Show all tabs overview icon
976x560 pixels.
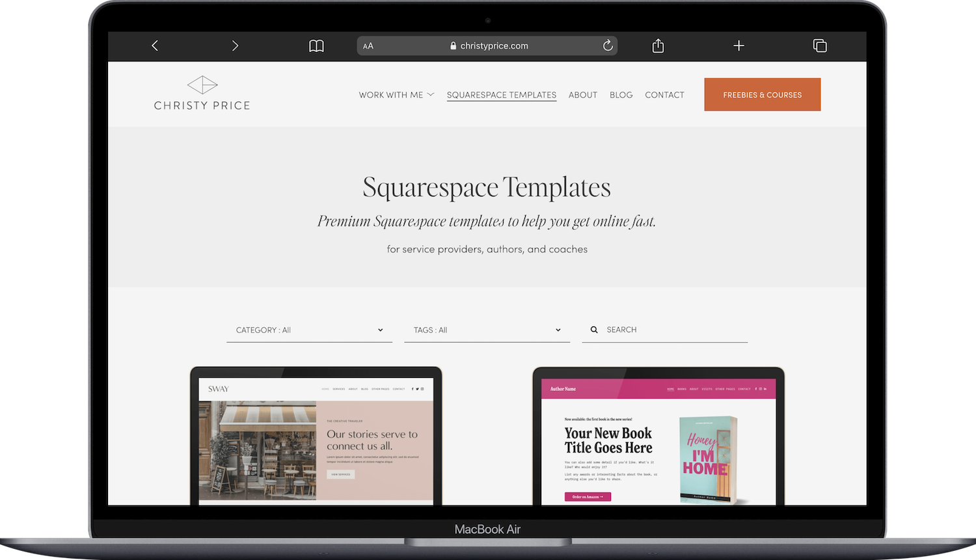tap(820, 46)
